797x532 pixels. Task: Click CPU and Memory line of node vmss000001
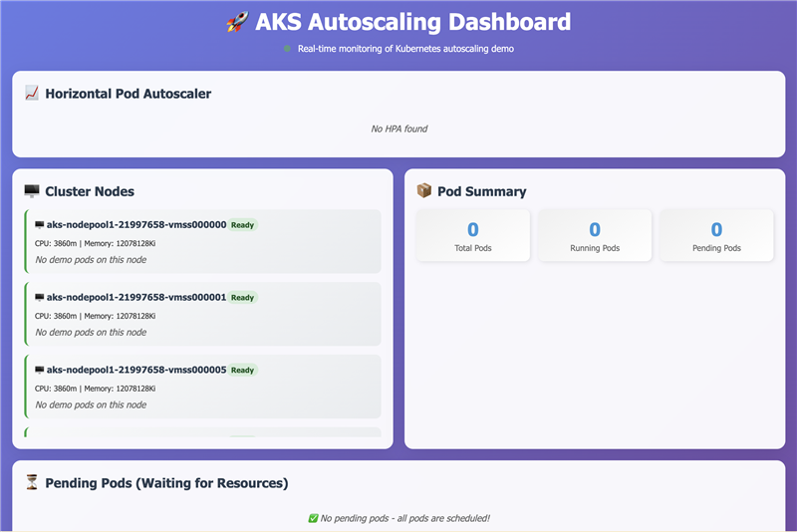click(x=95, y=316)
